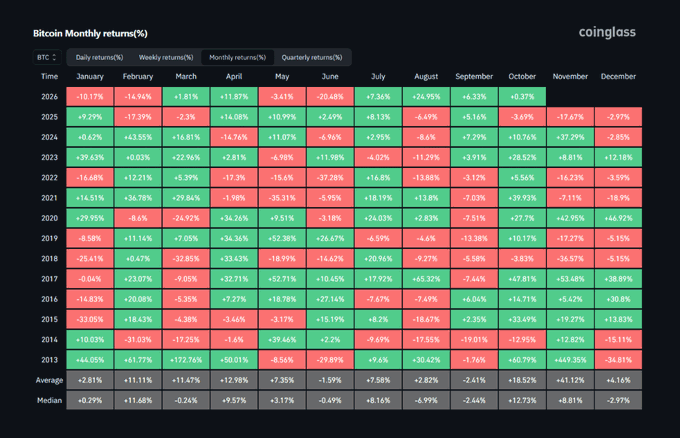Click the July column header

click(x=378, y=76)
